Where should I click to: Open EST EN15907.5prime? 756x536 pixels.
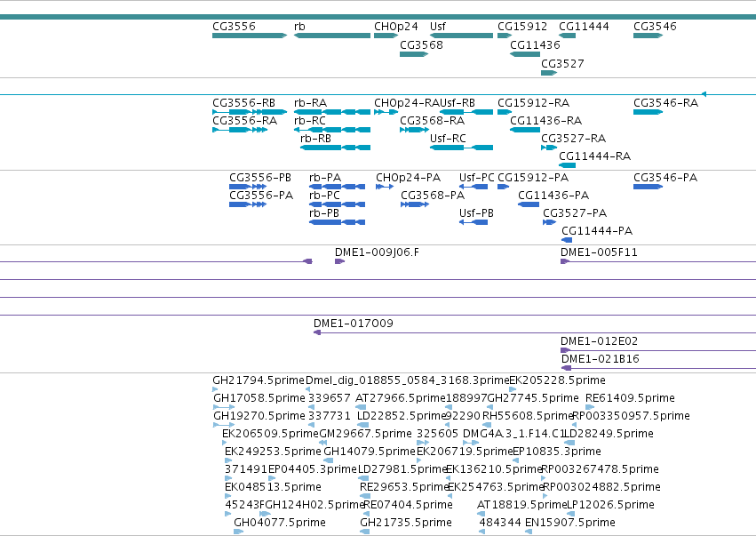click(x=529, y=532)
